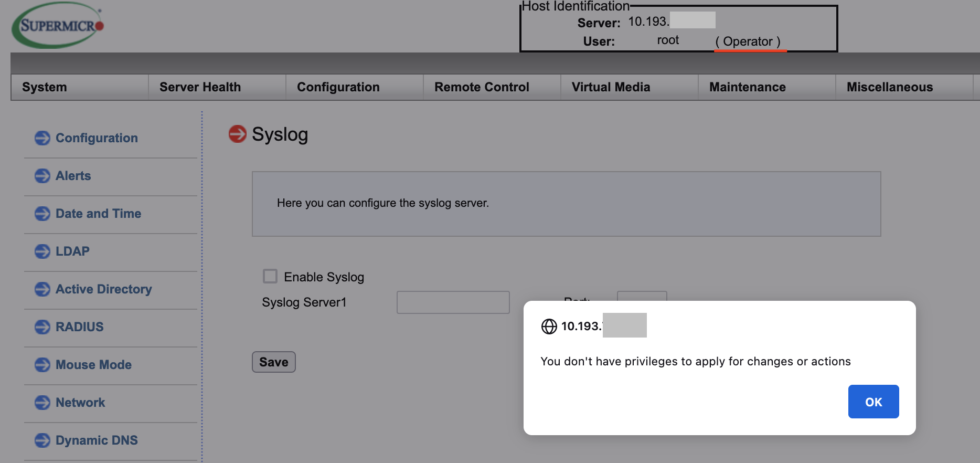Open the RADIUS sidebar link
Viewport: 980px width, 463px height.
coord(80,327)
